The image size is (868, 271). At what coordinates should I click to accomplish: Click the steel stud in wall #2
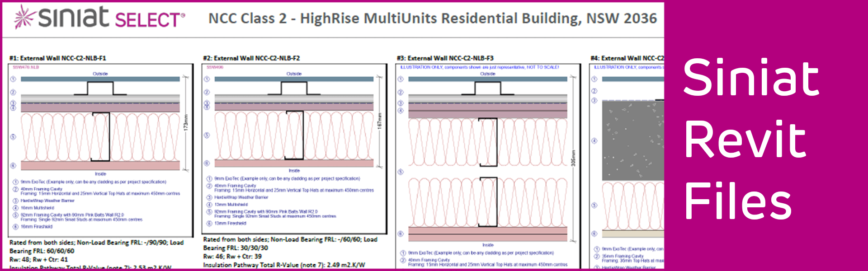click(294, 135)
